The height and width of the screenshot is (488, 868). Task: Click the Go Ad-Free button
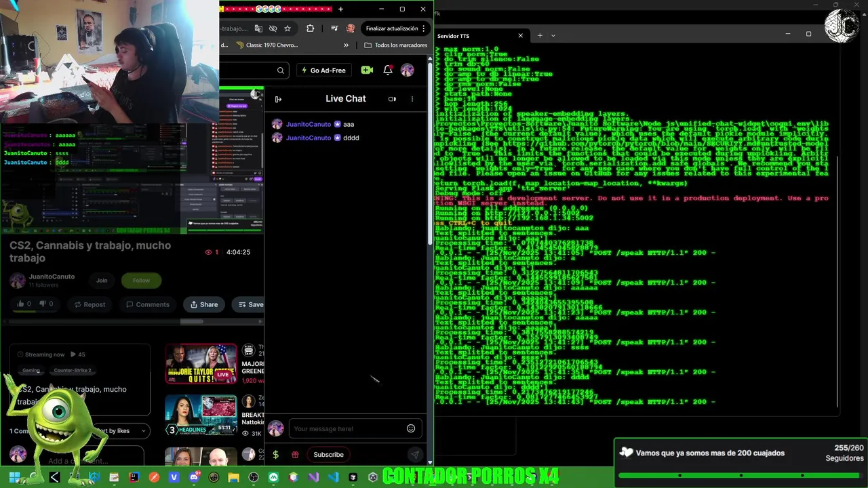coord(323,70)
